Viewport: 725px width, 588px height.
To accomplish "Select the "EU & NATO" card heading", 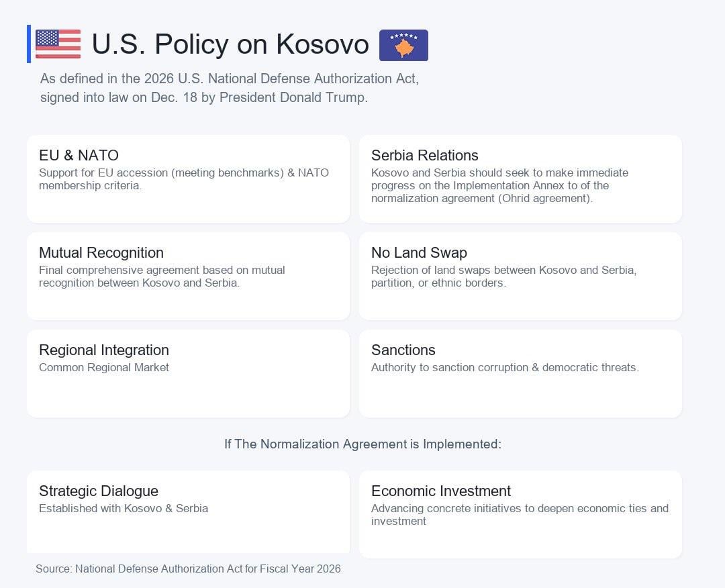I will click(79, 155).
